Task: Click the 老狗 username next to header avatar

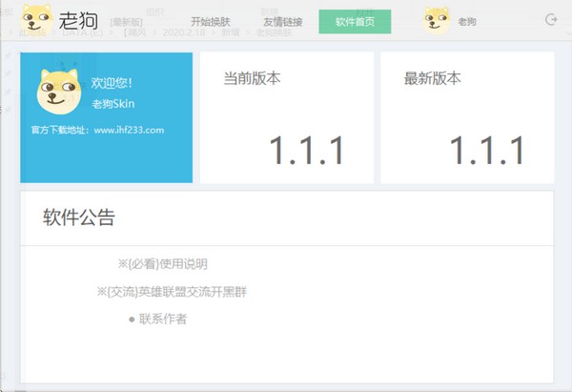Action: [469, 21]
